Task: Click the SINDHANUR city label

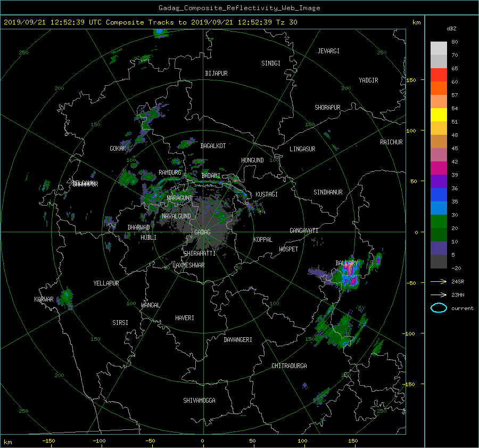Action: click(x=328, y=192)
